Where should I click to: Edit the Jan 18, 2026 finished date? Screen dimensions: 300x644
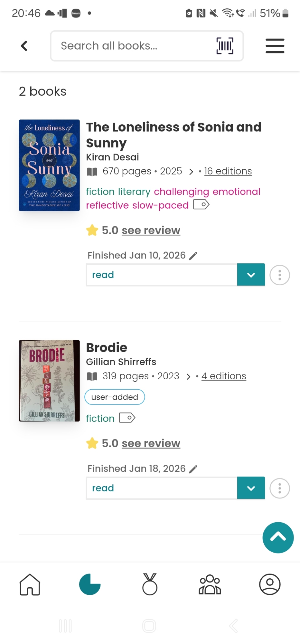point(193,469)
